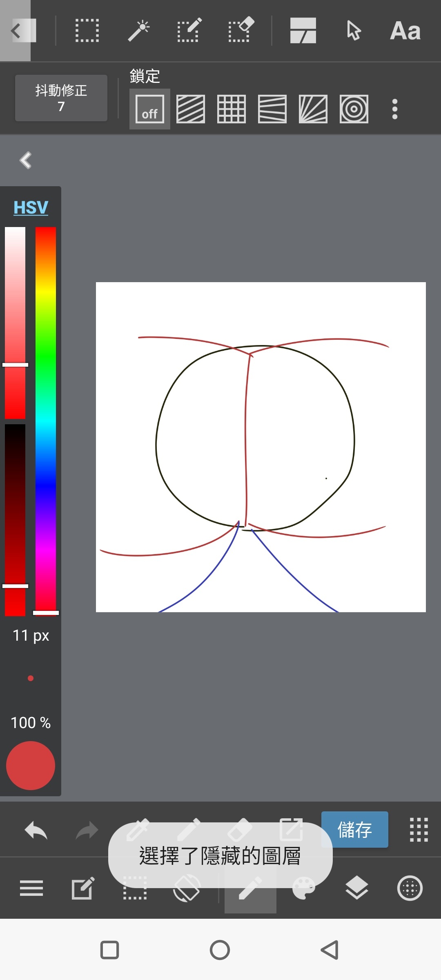441x980 pixels.
Task: Select the rectangular selection tool
Action: [87, 31]
